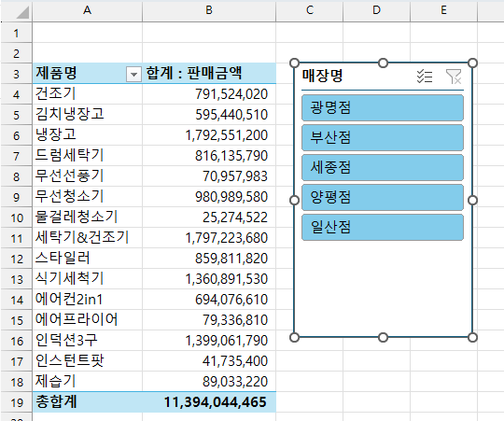
Task: Click the select-all corner triangle
Action: [x=21, y=12]
